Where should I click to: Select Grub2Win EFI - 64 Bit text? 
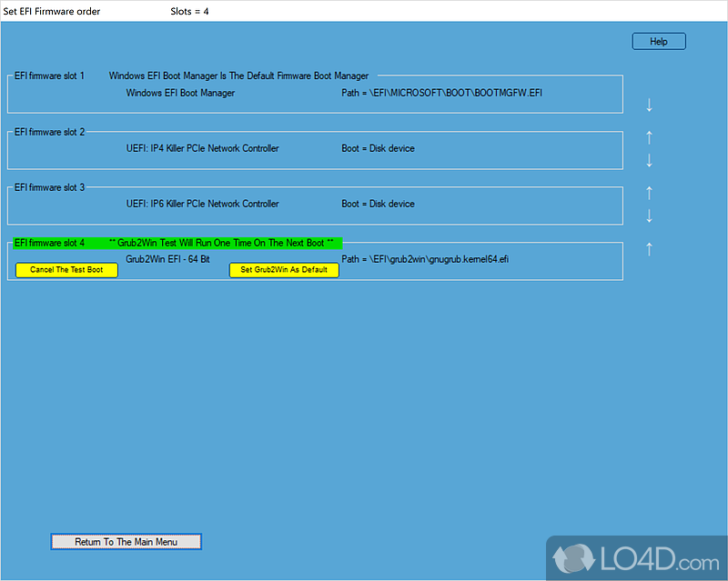pyautogui.click(x=167, y=259)
